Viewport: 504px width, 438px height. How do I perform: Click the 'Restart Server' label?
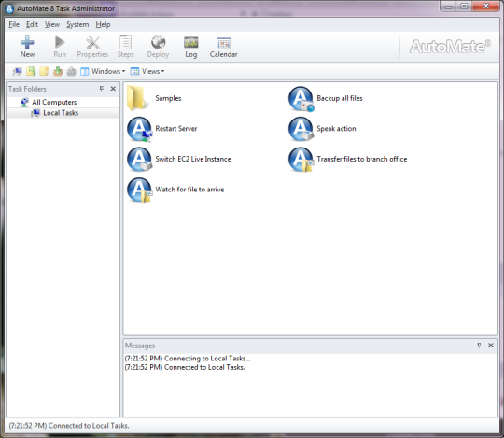tap(176, 129)
